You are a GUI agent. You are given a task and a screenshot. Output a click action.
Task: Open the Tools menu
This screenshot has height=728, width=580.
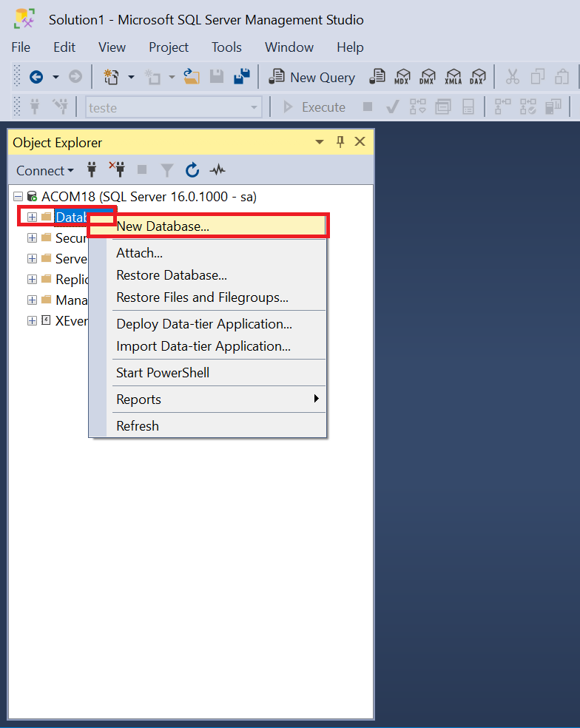click(226, 47)
